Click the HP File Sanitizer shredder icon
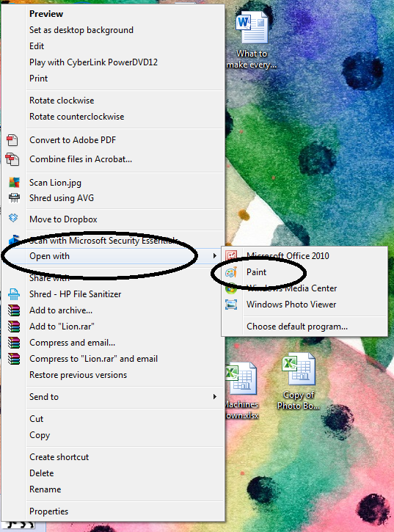394x532 pixels. 14,294
